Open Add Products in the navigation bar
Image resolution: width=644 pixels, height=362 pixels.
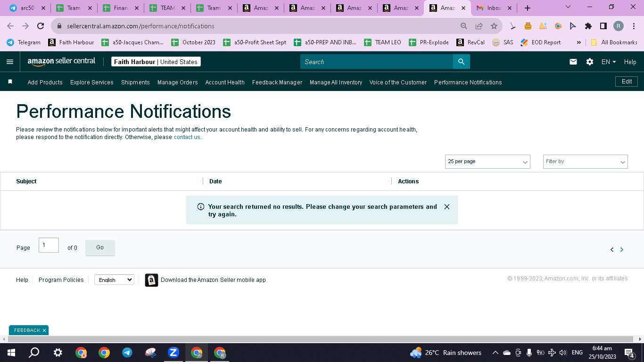[45, 82]
